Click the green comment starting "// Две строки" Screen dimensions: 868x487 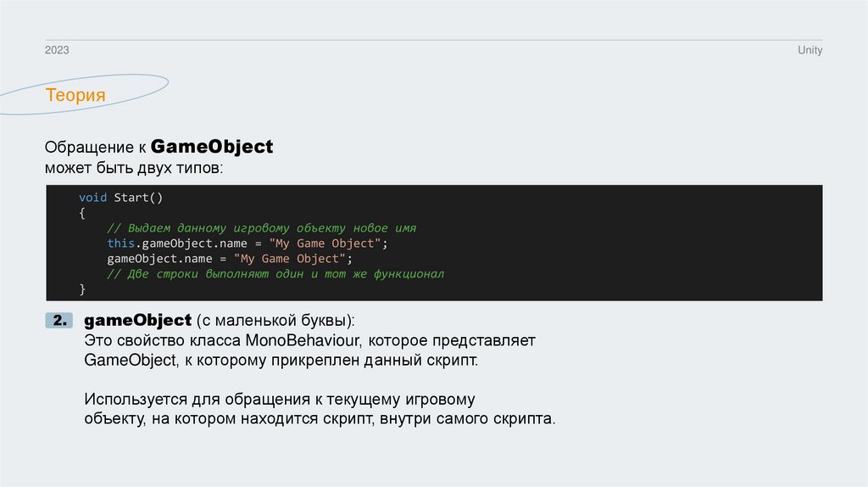(x=275, y=274)
